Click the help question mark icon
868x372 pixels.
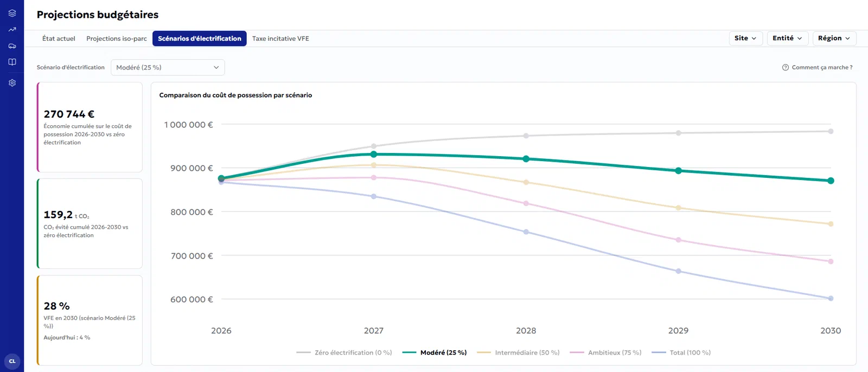(x=785, y=67)
